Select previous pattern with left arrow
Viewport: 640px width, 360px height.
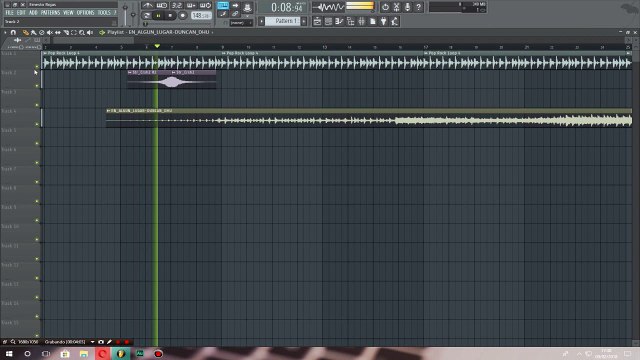tap(262, 21)
